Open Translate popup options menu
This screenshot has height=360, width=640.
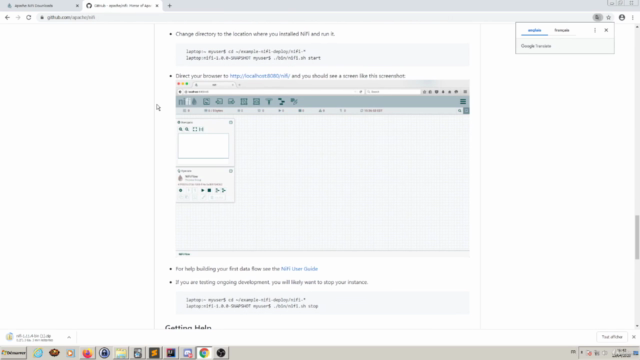(x=595, y=31)
